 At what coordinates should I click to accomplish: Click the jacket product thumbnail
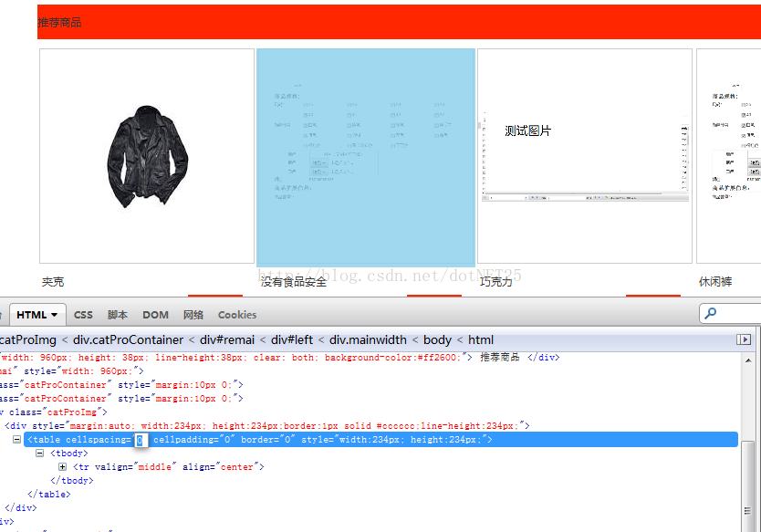pyautogui.click(x=147, y=156)
